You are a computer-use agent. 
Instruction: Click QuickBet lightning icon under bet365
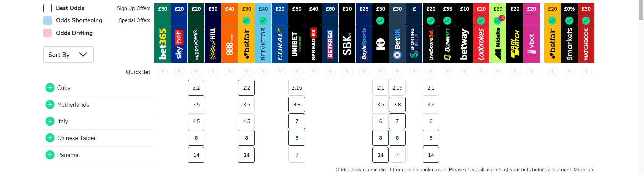tap(163, 72)
